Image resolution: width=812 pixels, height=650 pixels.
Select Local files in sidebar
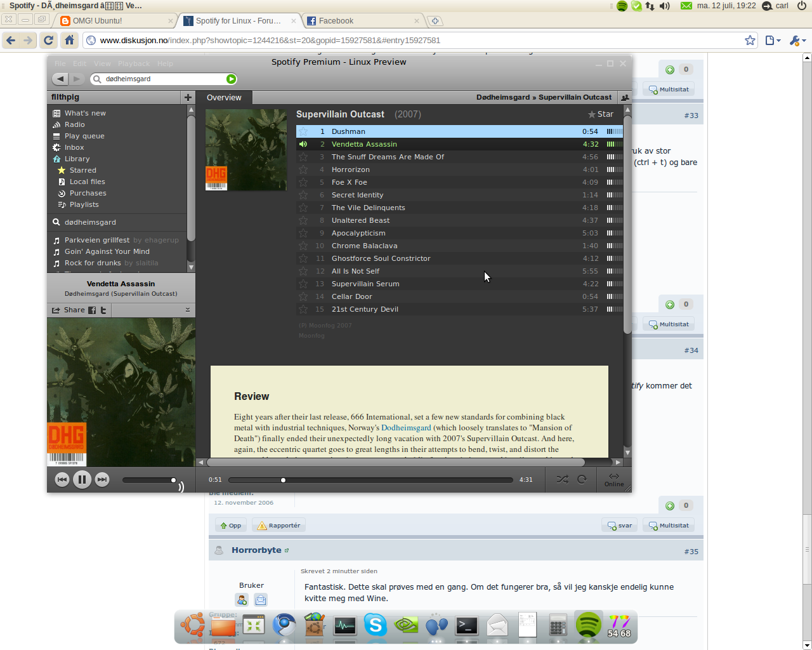tap(87, 182)
